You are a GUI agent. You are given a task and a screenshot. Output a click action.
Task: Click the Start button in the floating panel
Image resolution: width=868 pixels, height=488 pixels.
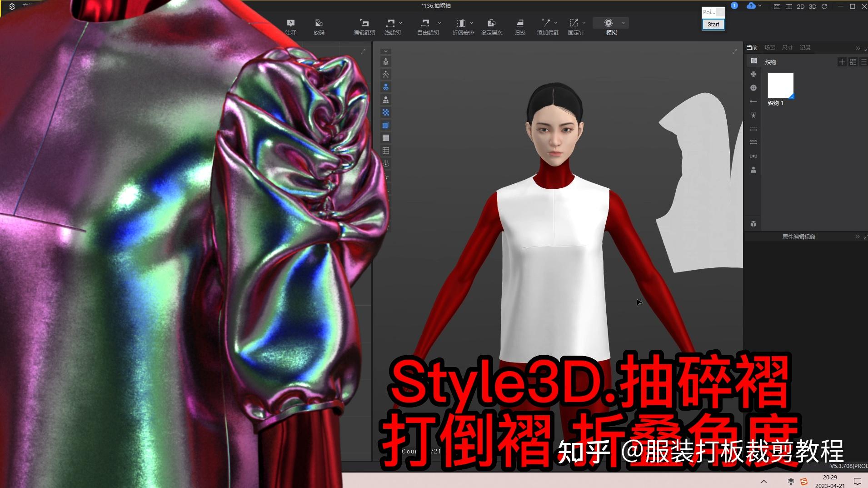click(x=713, y=24)
